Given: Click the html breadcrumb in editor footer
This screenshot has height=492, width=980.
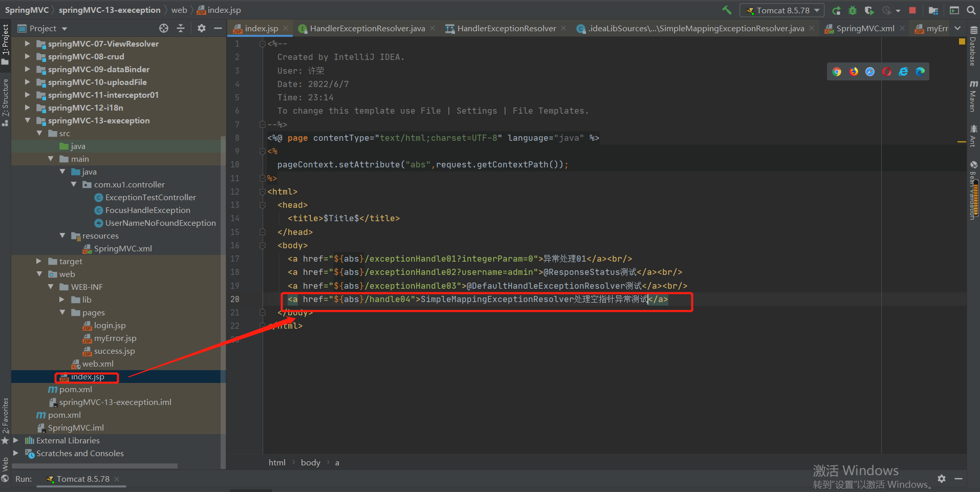Looking at the screenshot, I should (277, 462).
